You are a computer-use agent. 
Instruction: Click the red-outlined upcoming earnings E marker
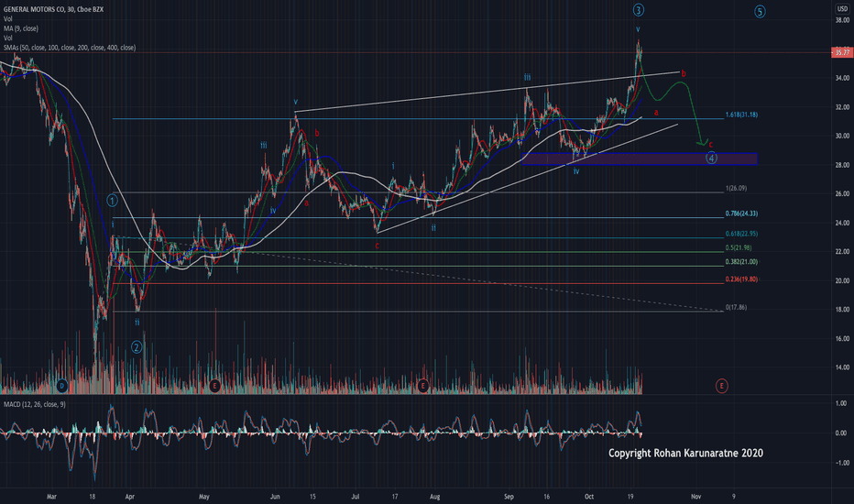(x=722, y=387)
